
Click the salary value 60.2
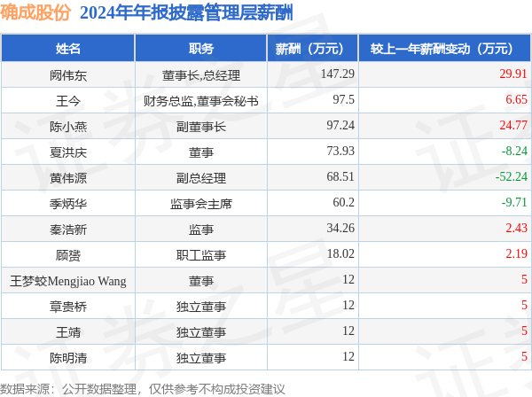(x=343, y=202)
